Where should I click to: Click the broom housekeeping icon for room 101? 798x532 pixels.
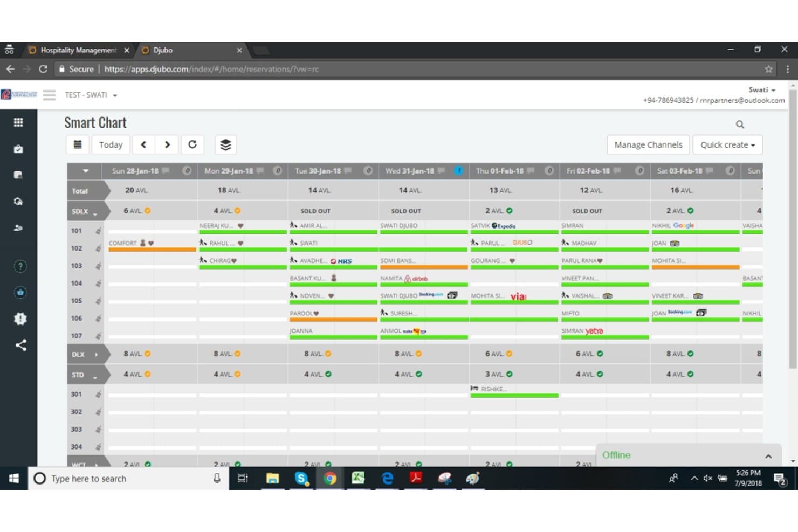tap(98, 231)
